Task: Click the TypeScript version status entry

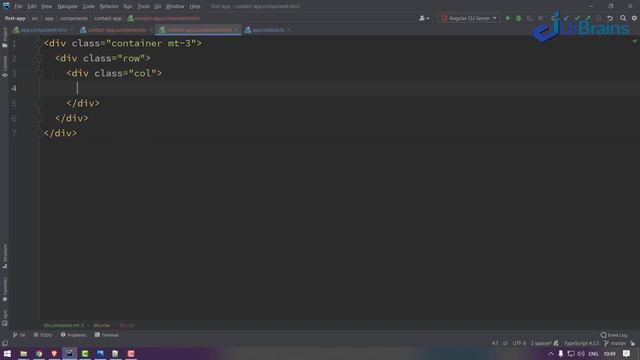Action: pos(581,343)
